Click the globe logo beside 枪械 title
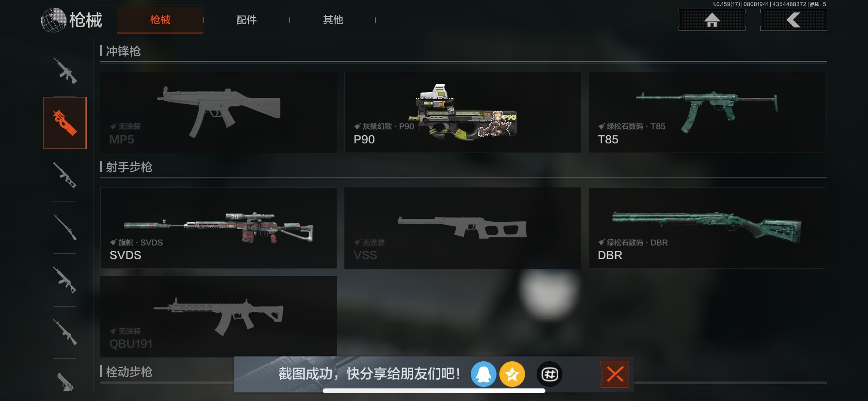The height and width of the screenshot is (401, 868). point(53,20)
